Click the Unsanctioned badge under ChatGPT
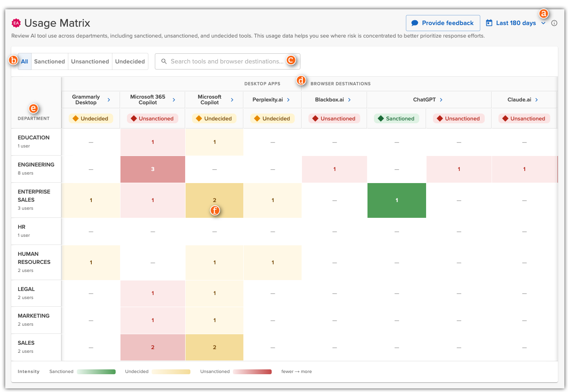568x392 pixels. coord(459,118)
